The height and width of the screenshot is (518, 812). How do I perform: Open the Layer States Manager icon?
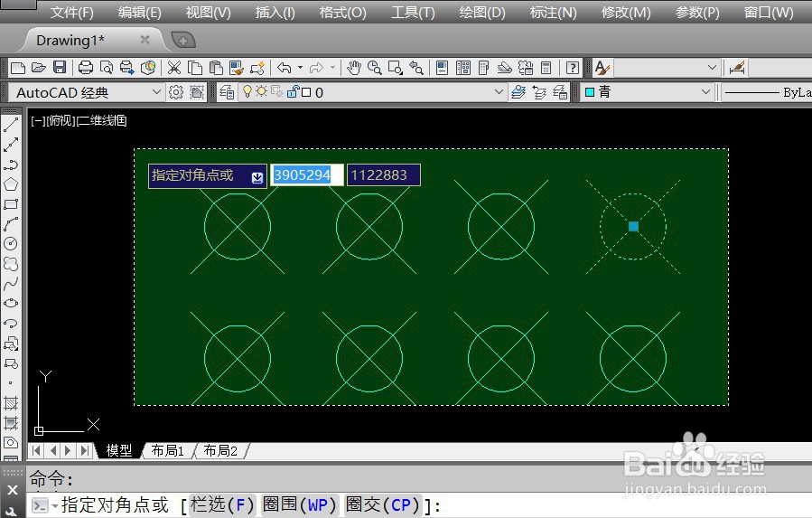click(x=560, y=92)
